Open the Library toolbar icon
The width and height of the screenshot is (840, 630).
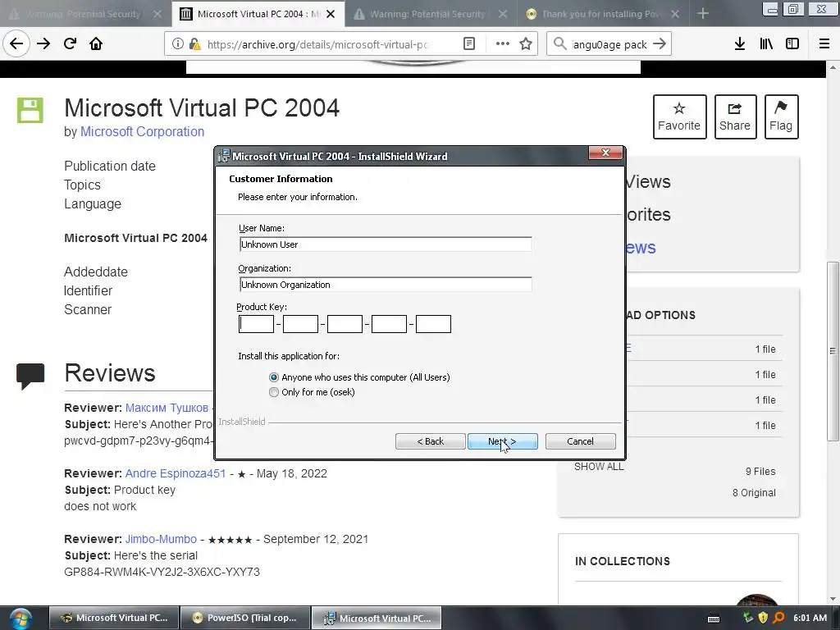[766, 44]
